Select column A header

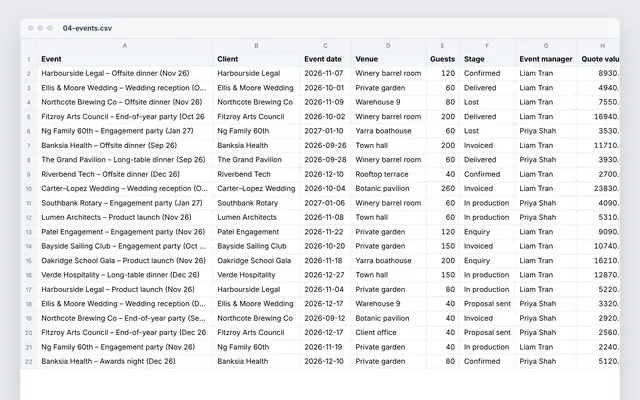(125, 46)
